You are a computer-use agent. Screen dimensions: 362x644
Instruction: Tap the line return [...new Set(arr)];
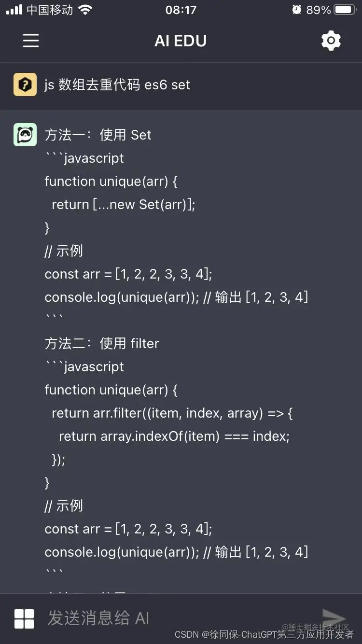point(124,205)
